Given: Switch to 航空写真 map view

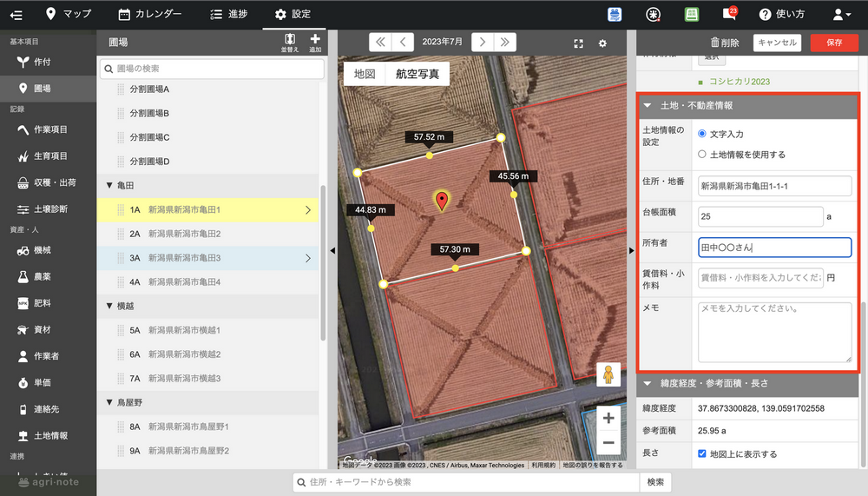Looking at the screenshot, I should click(x=418, y=75).
